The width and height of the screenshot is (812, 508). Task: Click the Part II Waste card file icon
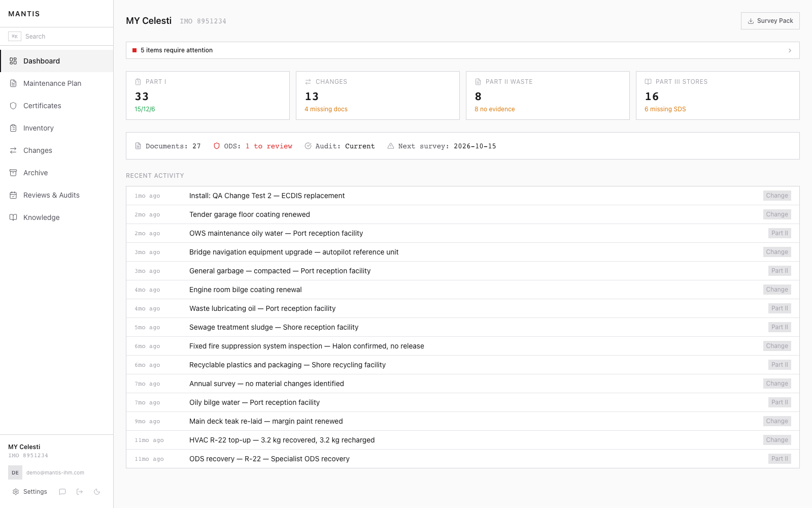tap(478, 82)
